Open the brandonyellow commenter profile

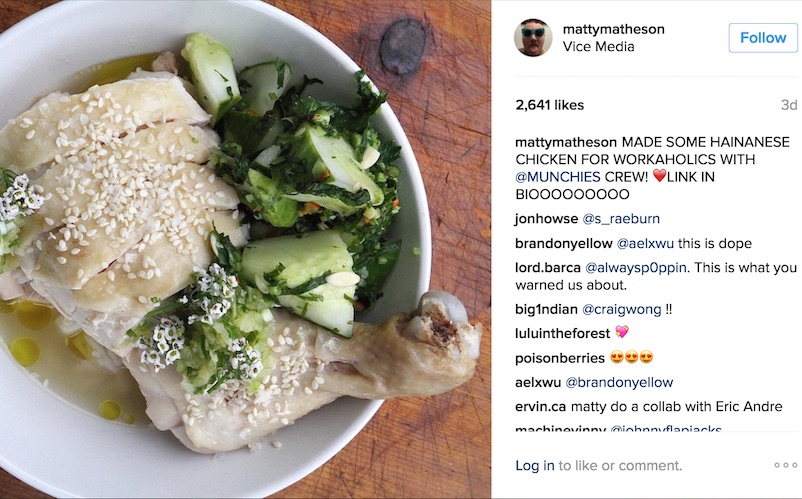tap(564, 243)
